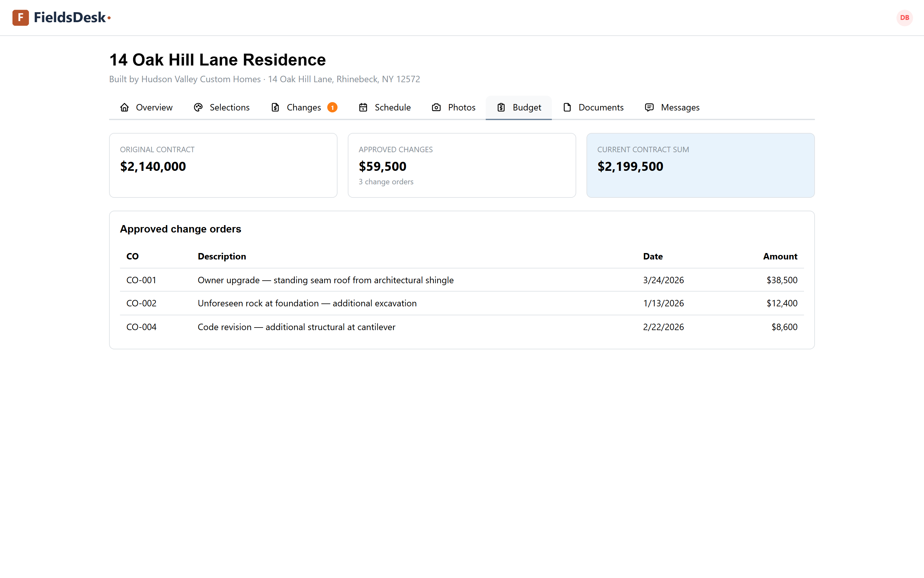This screenshot has height=578, width=924.
Task: Click the 1/13/2026 date cell
Action: click(x=663, y=303)
